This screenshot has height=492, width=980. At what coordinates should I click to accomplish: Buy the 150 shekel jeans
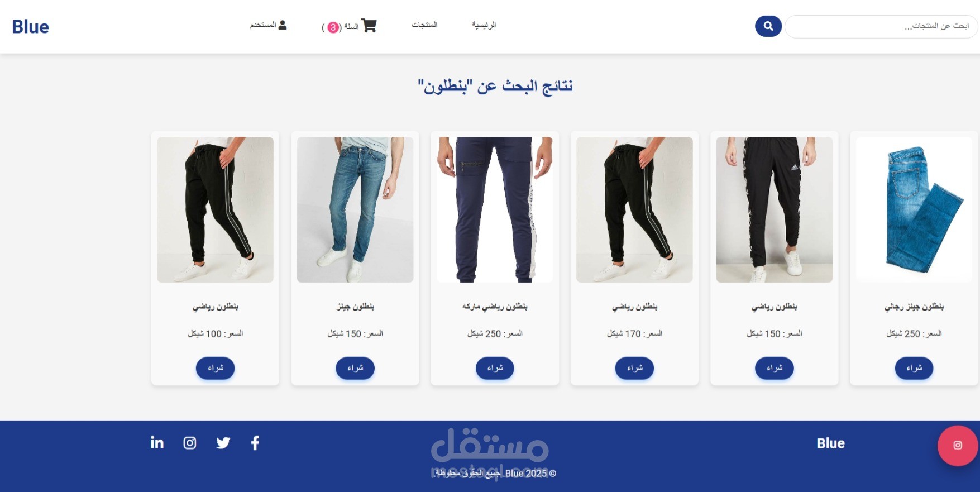(355, 368)
